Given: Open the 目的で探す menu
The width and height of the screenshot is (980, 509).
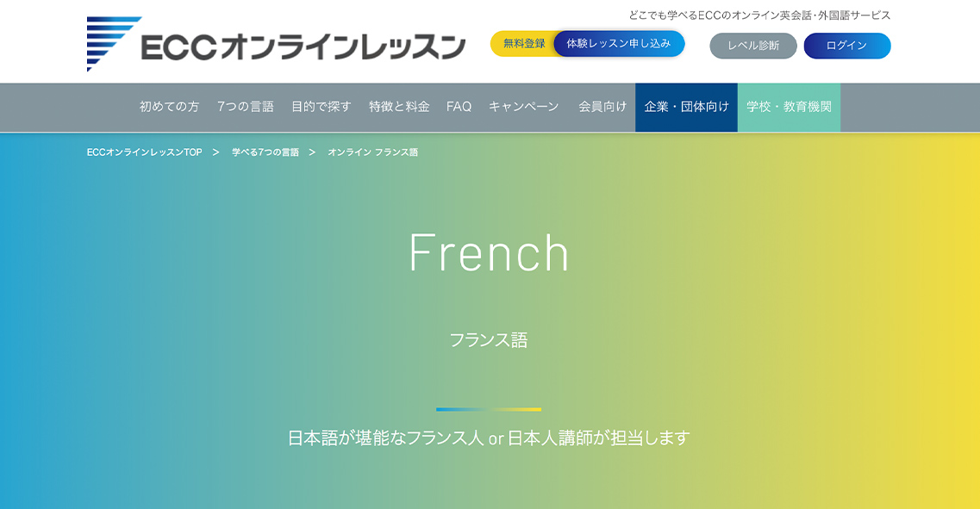Looking at the screenshot, I should point(321,107).
